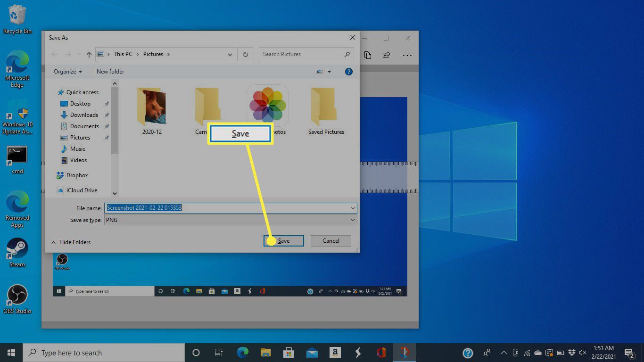Image resolution: width=644 pixels, height=362 pixels.
Task: Open the change view options dropdown
Action: 329,72
